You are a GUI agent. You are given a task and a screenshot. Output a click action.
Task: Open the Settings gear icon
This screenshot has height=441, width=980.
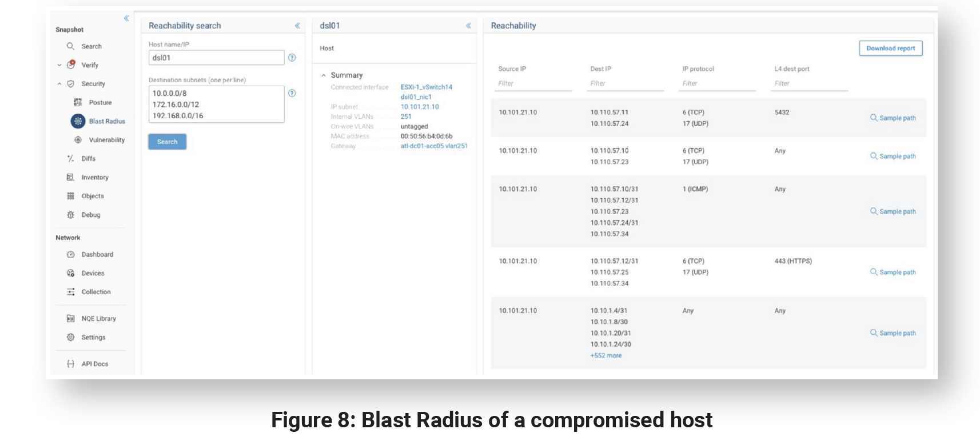pos(70,338)
